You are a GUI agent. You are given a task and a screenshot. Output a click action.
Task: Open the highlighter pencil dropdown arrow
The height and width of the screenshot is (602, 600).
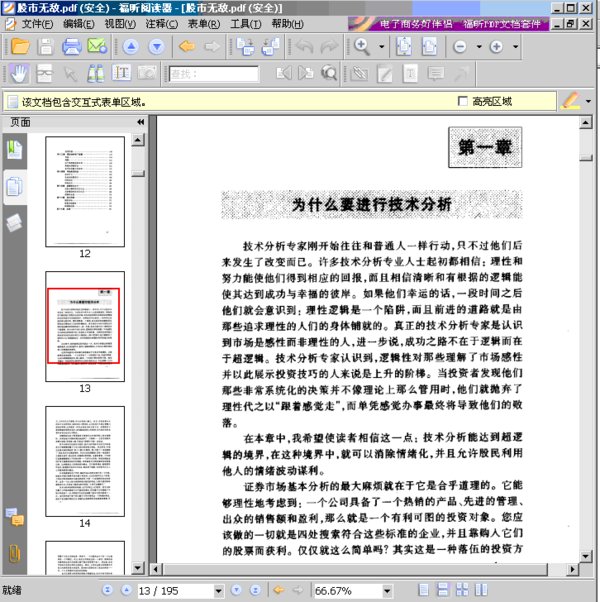coord(588,101)
